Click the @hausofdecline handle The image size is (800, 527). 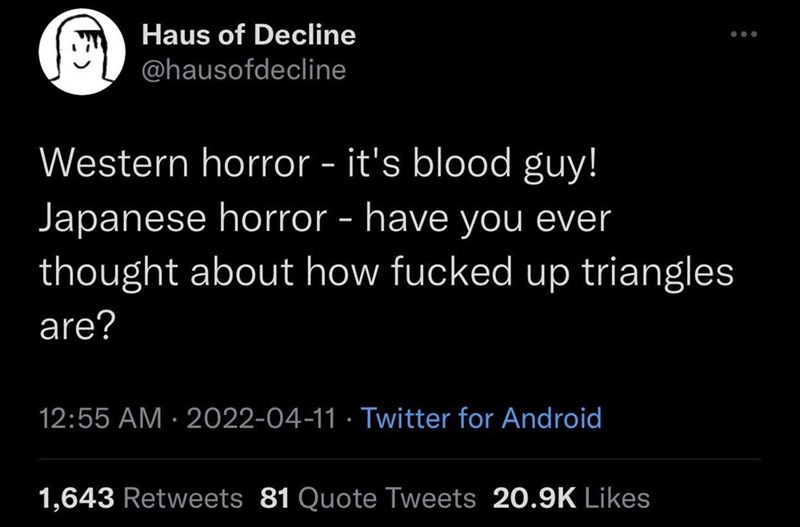click(245, 70)
